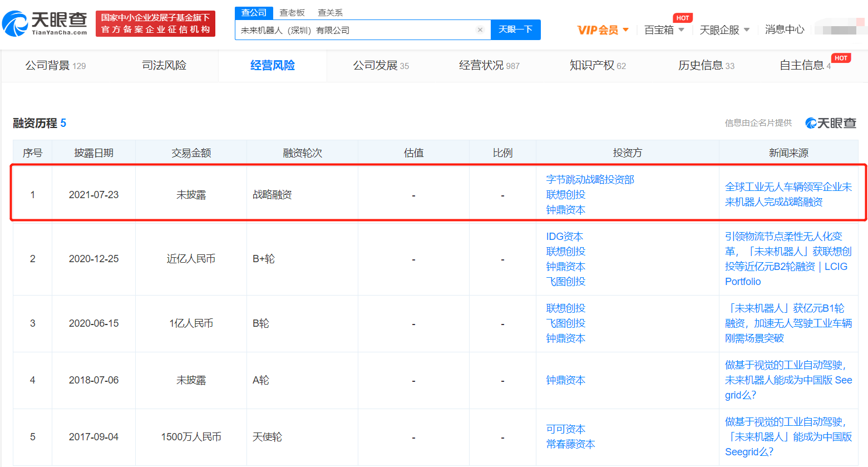
Task: Open the 司法风险 section tab
Action: [x=164, y=66]
